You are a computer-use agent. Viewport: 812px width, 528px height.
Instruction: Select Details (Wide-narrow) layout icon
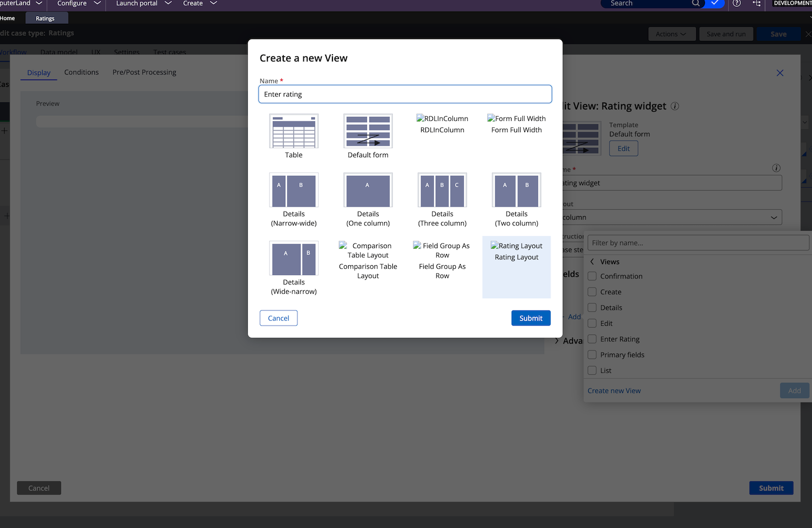(x=294, y=259)
